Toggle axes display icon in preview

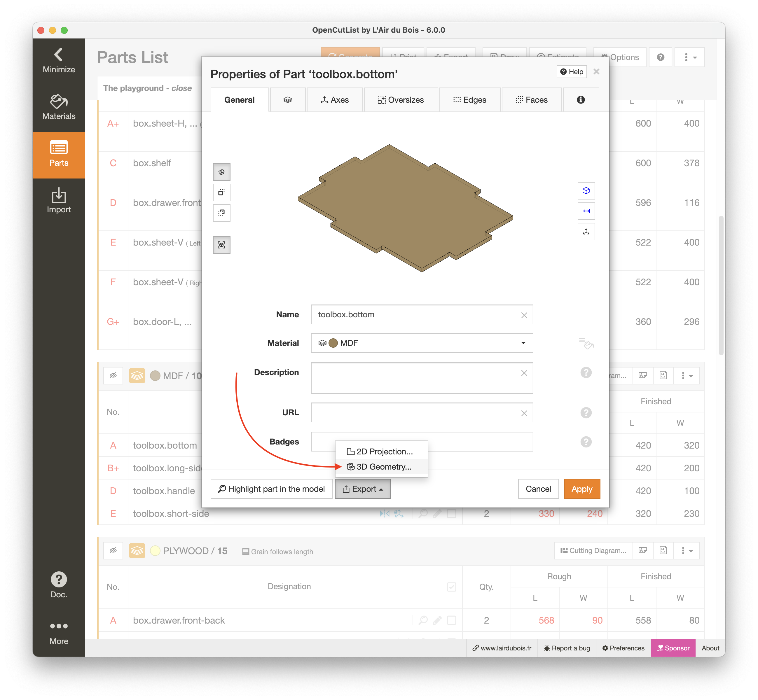586,232
